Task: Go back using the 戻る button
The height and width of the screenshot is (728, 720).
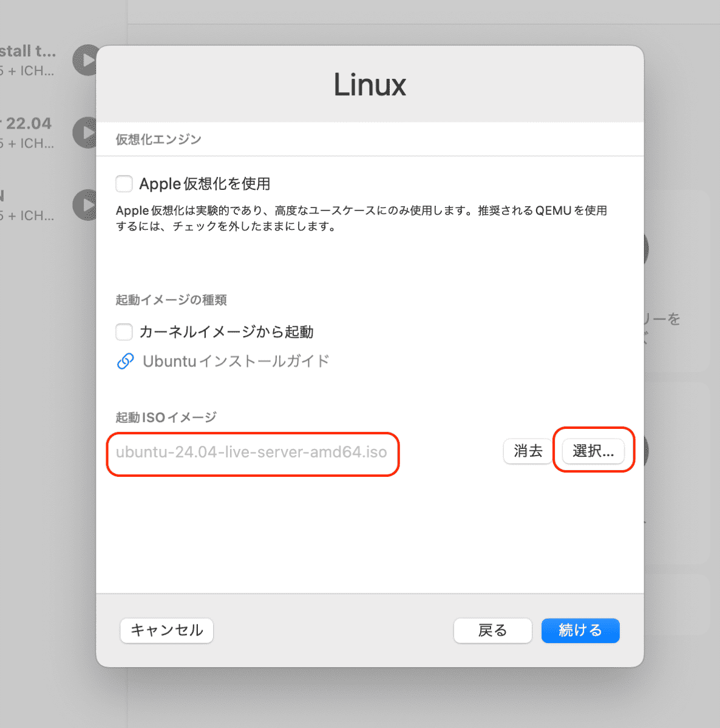Action: [x=492, y=630]
